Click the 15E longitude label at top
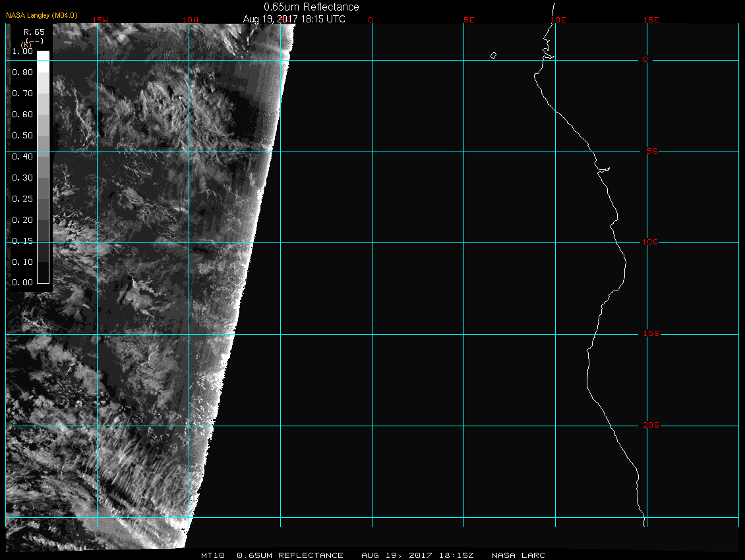Viewport: 745px width, 560px height. click(651, 20)
